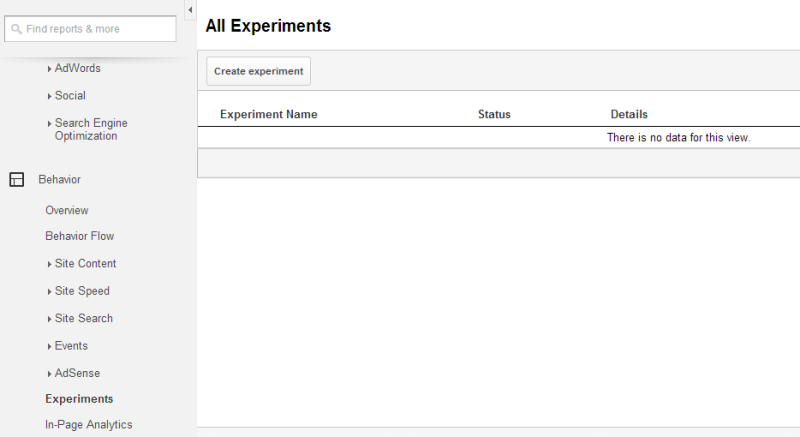Screen dimensions: 800x437
Task: Focus the Find reports search field
Action: click(x=98, y=30)
